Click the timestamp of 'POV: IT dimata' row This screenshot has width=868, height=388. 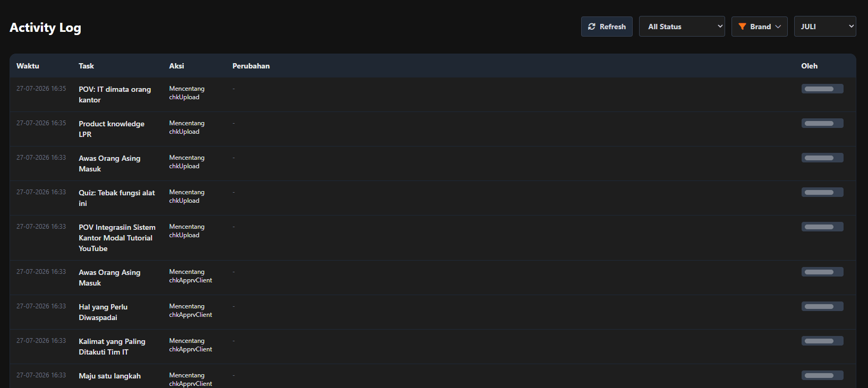pos(41,89)
